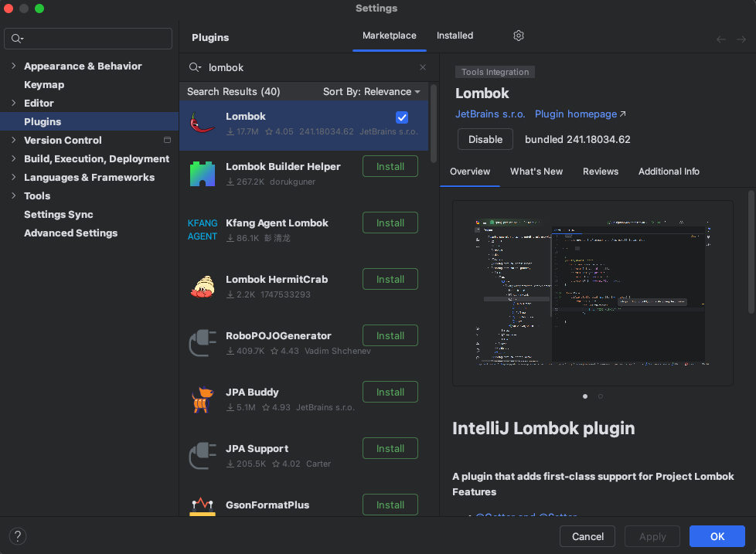Click the plugin details scrollbar
This screenshot has height=554, width=756.
pyautogui.click(x=751, y=252)
